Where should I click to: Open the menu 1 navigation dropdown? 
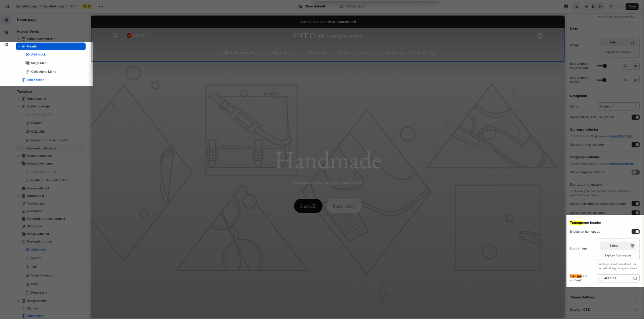click(x=618, y=106)
